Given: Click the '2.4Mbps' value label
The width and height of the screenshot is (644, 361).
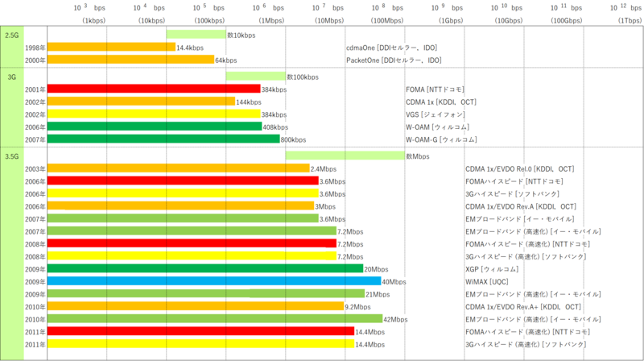Looking at the screenshot, I should coord(324,169).
